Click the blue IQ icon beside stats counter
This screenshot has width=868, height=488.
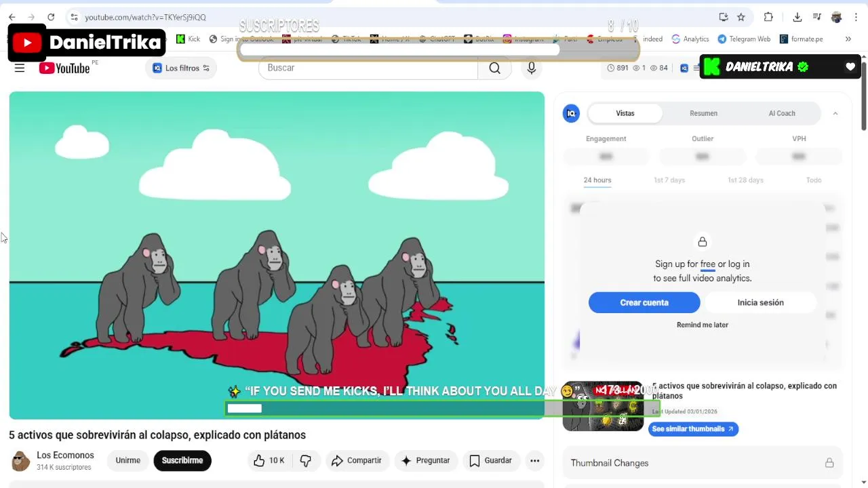(x=684, y=68)
